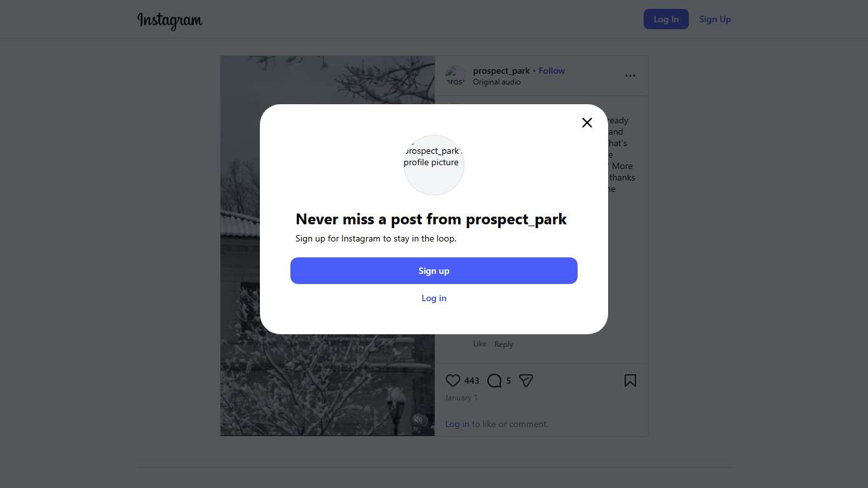The width and height of the screenshot is (868, 488).
Task: Save post with bookmark icon
Action: coord(630,381)
